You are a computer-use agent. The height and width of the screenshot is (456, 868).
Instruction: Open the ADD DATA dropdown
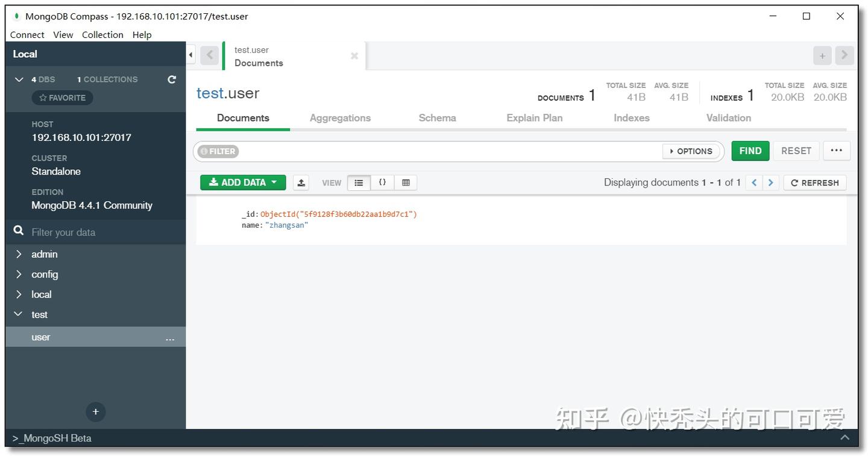tap(243, 182)
